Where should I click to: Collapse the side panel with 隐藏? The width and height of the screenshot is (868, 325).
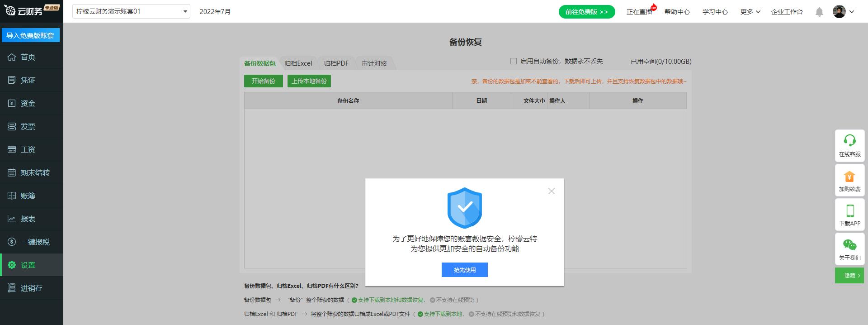(849, 275)
